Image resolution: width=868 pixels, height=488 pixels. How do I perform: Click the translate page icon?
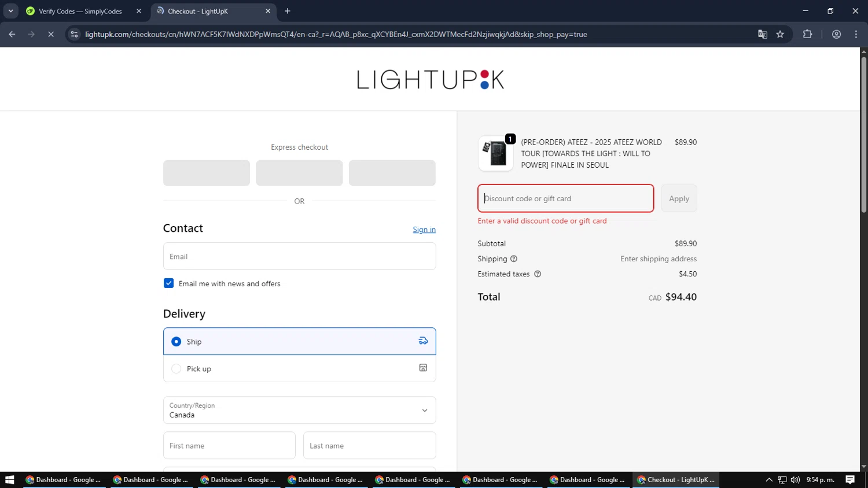pyautogui.click(x=763, y=34)
